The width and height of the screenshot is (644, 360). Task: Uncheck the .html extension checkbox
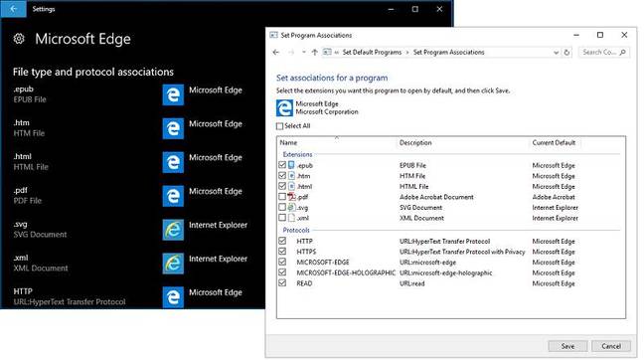(x=282, y=186)
